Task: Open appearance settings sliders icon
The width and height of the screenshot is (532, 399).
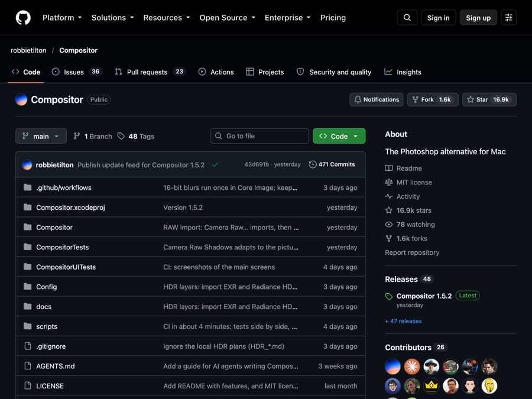Action: pyautogui.click(x=508, y=18)
